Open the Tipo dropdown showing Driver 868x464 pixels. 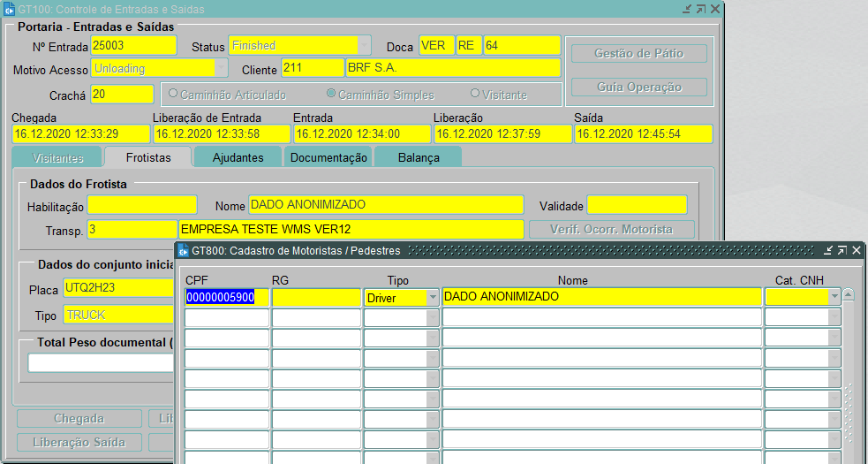point(433,298)
